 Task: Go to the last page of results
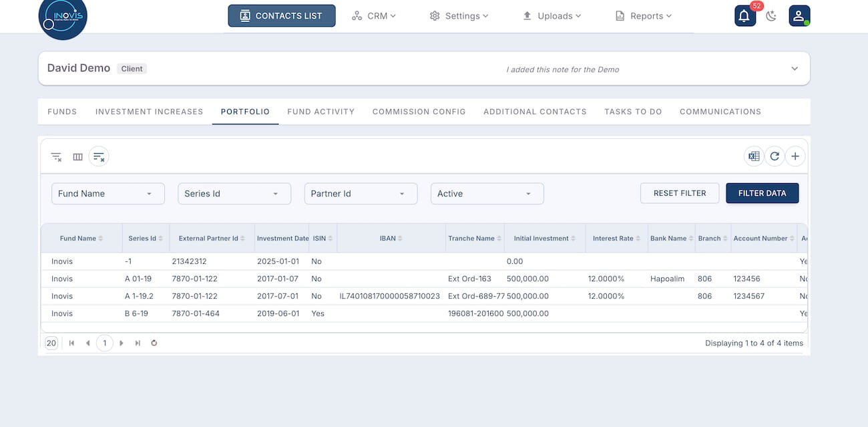click(138, 343)
